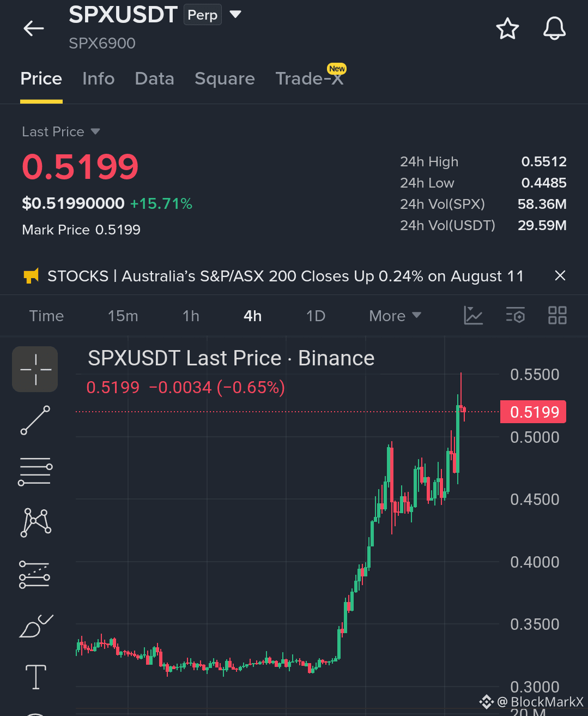
Task: Click the 24h Low value 0.4485
Action: [544, 183]
